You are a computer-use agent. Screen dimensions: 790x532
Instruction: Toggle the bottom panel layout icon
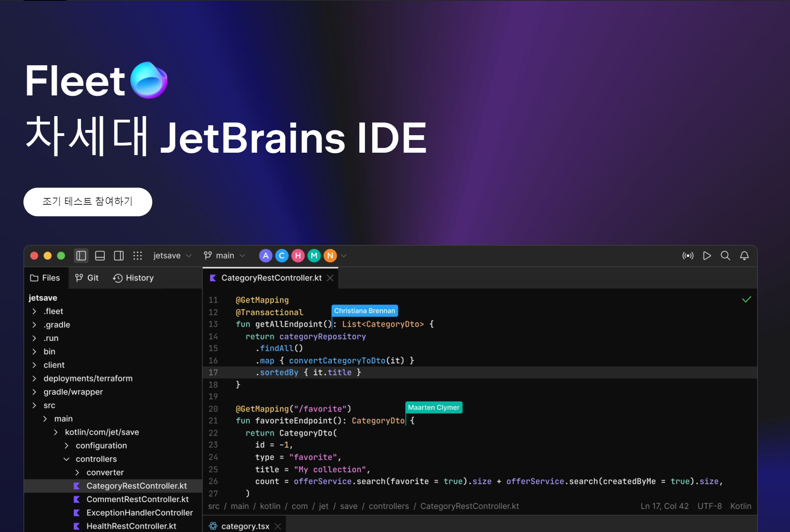coord(100,256)
